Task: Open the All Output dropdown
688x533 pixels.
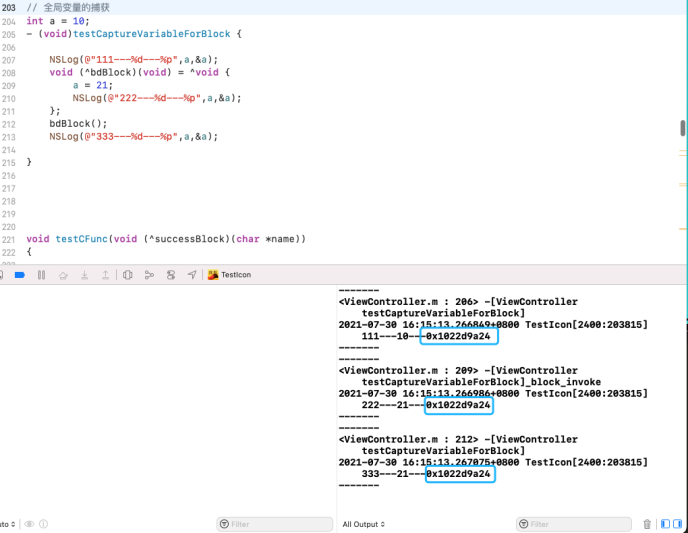Action: pos(364,524)
